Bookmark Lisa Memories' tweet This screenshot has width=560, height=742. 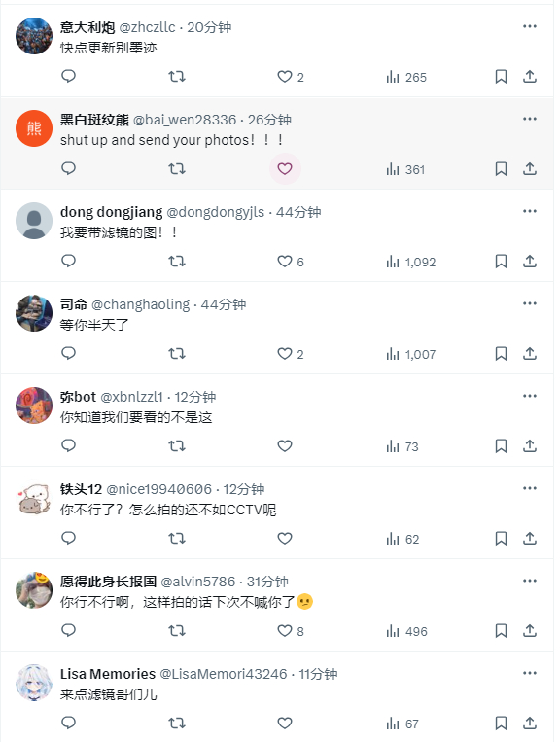(501, 724)
